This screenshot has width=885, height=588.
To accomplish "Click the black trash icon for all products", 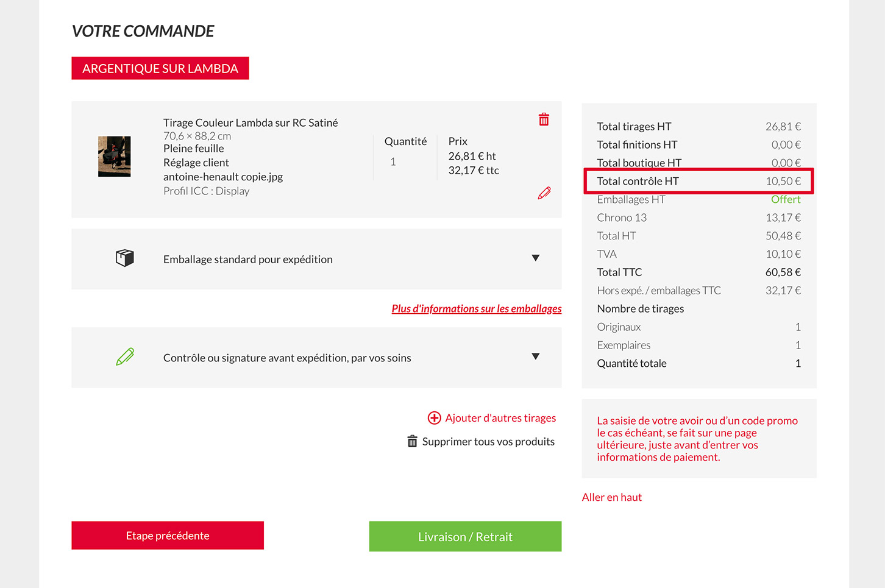I will 413,441.
